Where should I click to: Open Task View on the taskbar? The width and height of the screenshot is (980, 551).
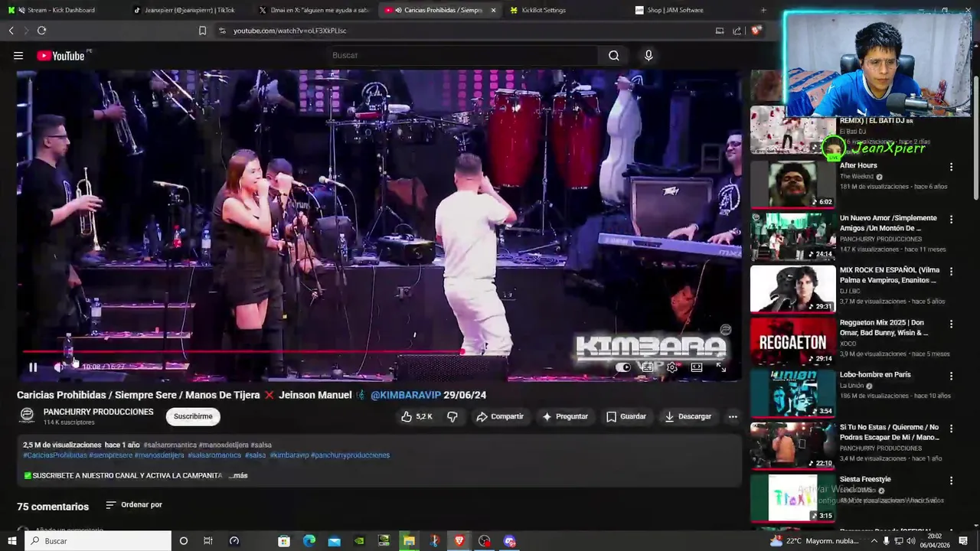click(x=207, y=541)
